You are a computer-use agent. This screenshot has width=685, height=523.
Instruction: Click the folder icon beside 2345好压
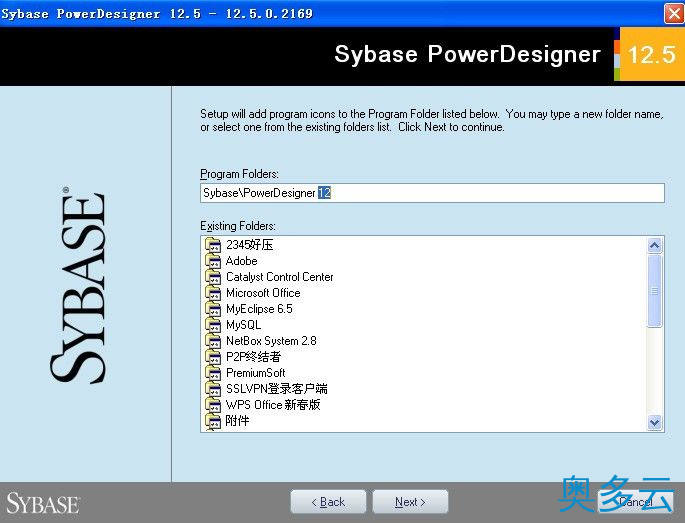213,245
